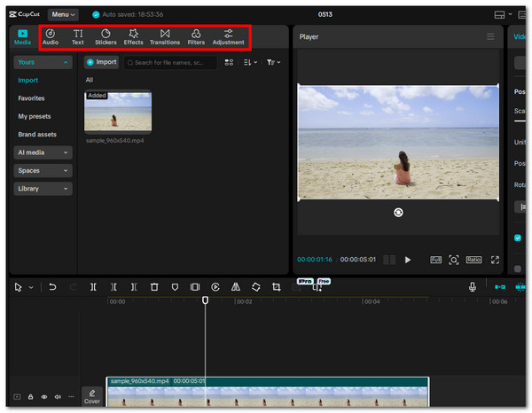Expand the Spaces section
Image resolution: width=532 pixels, height=413 pixels.
pos(43,170)
